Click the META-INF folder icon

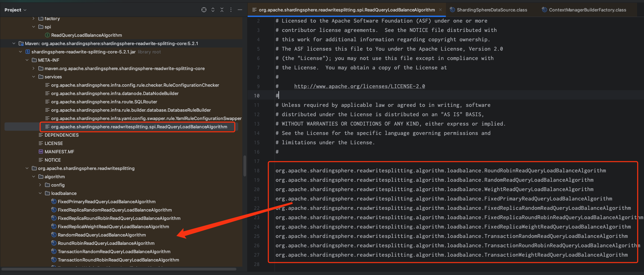click(34, 60)
